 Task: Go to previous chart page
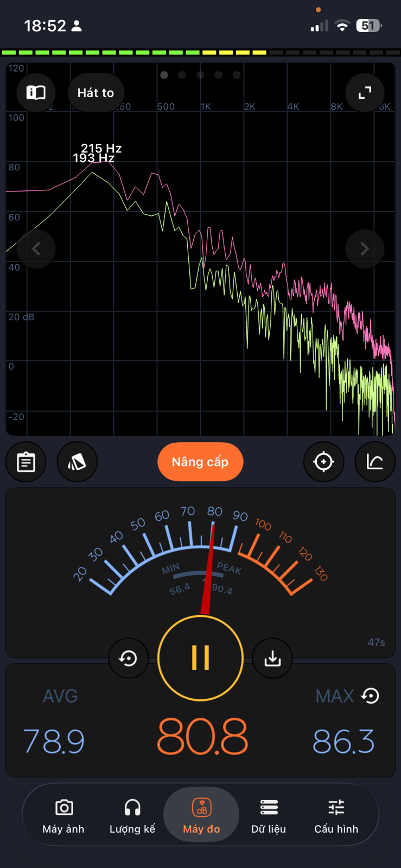[x=36, y=249]
